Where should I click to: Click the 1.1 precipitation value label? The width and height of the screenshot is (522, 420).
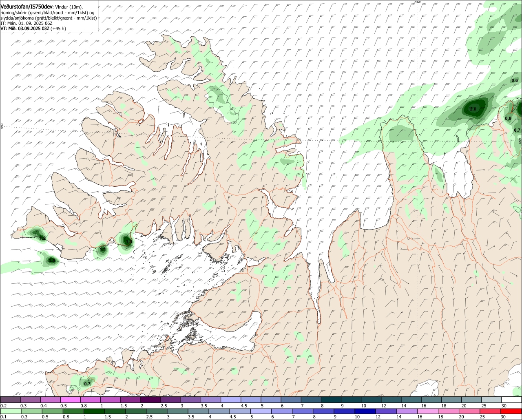(x=103, y=249)
